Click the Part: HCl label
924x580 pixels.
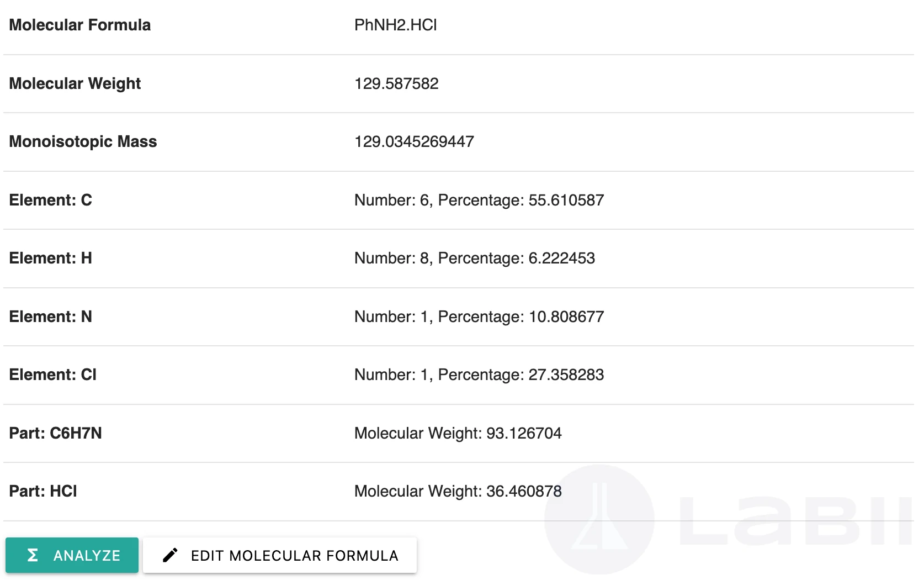[x=43, y=491]
